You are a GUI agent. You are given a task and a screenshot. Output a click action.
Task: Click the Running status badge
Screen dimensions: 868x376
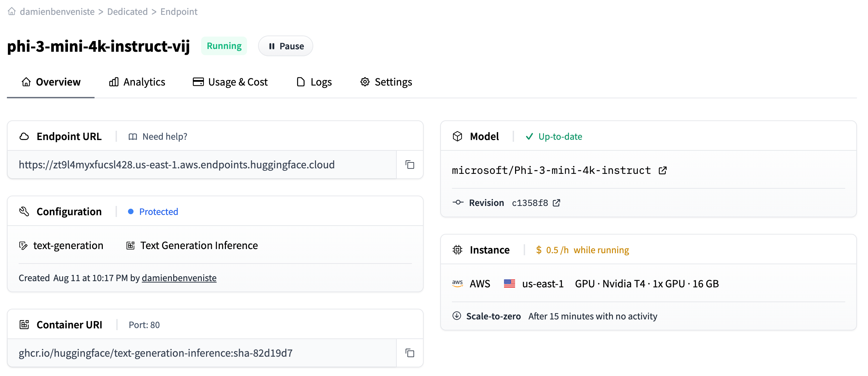tap(224, 45)
